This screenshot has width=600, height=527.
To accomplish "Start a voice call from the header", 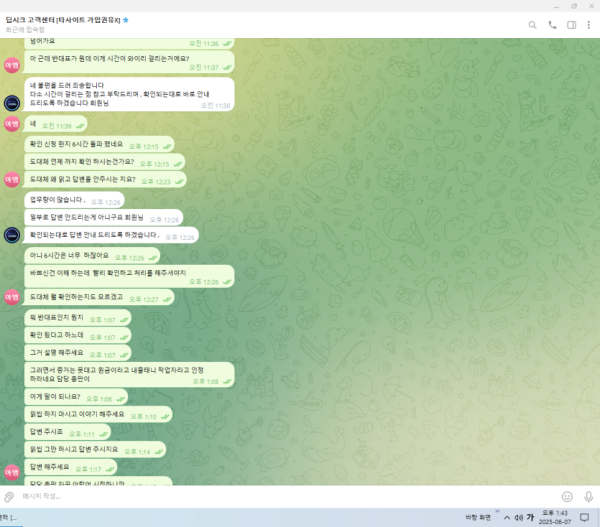I will tap(552, 25).
